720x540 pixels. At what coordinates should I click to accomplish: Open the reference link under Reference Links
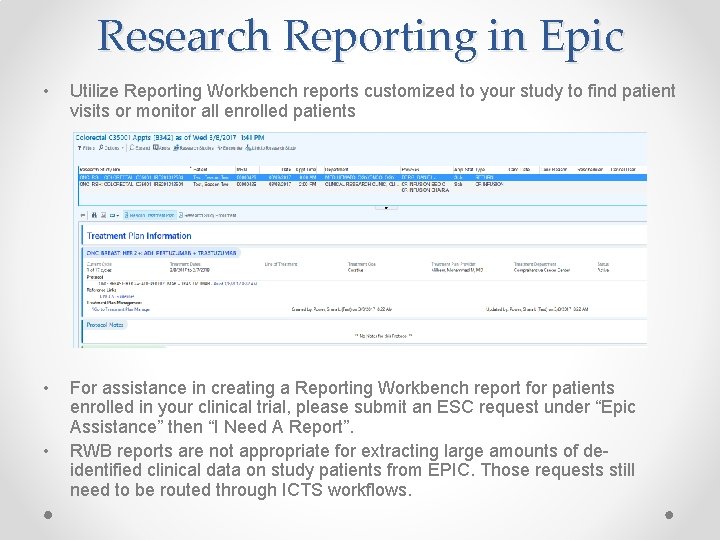tap(117, 297)
